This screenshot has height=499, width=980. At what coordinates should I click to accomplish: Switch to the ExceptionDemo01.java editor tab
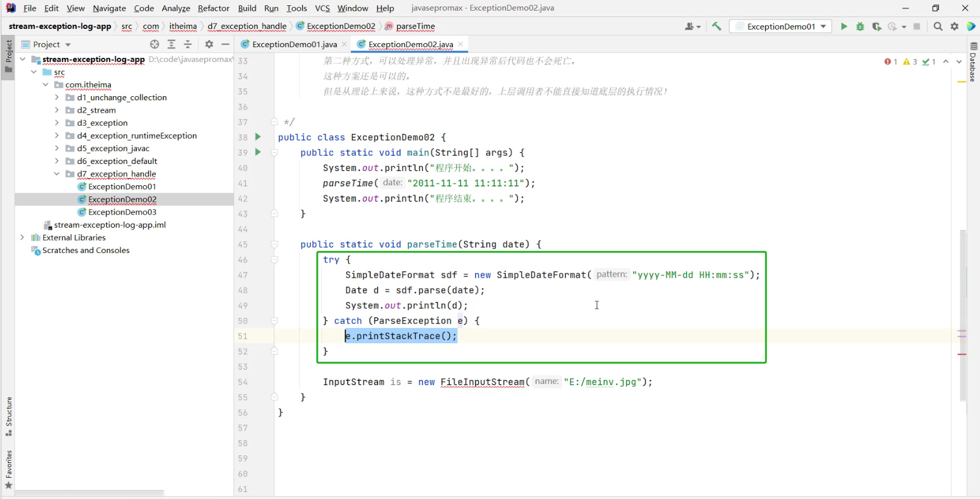(294, 44)
